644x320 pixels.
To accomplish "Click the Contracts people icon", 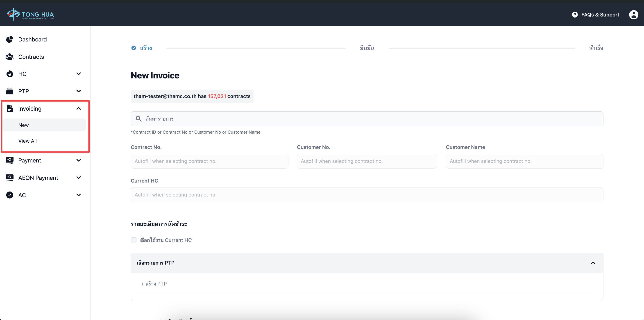I will [x=9, y=57].
